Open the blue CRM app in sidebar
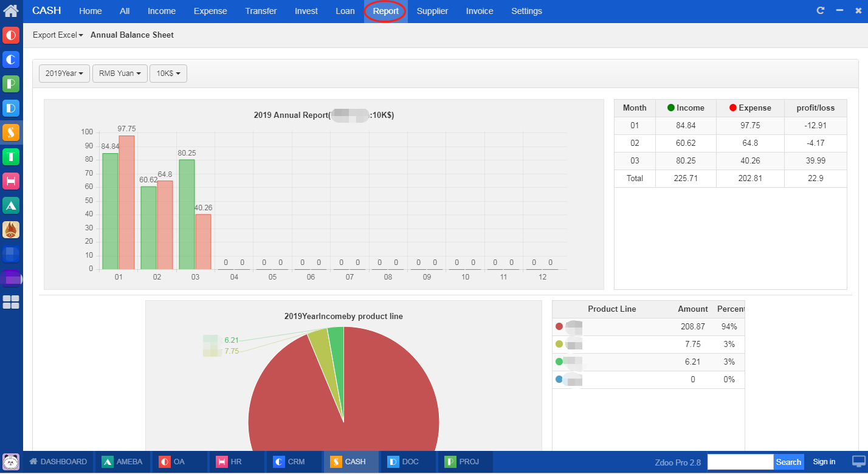The width and height of the screenshot is (868, 474). (11, 59)
